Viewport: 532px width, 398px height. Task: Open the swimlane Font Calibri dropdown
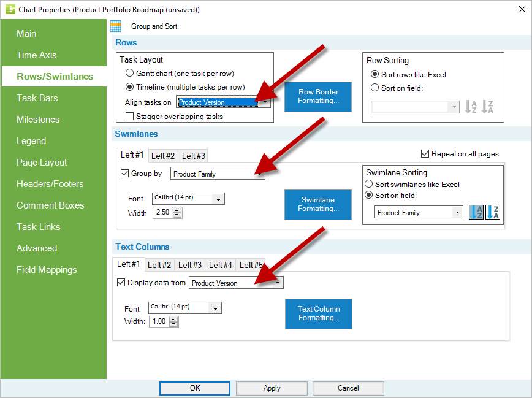point(188,198)
